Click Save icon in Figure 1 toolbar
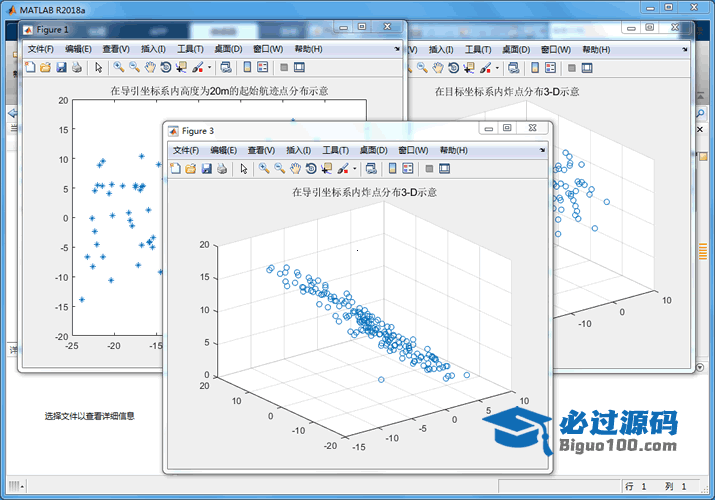Viewport: 715px width, 500px height. pos(61,67)
